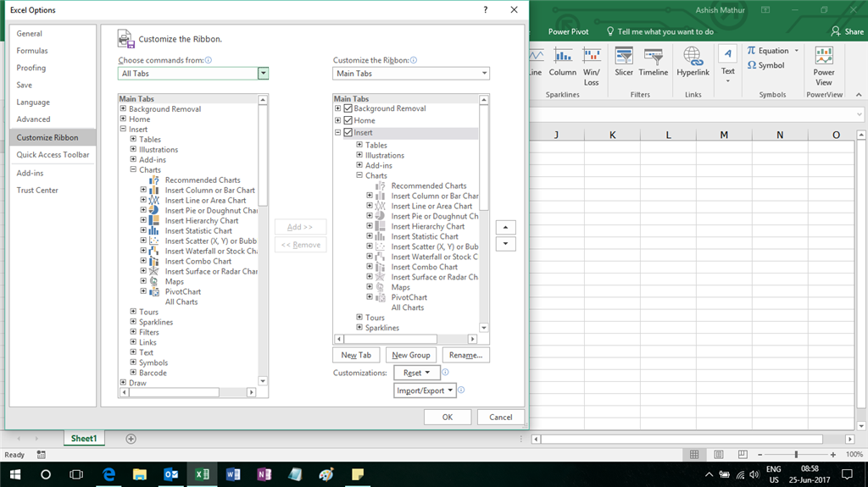
Task: Click the Rename button
Action: [x=465, y=355]
